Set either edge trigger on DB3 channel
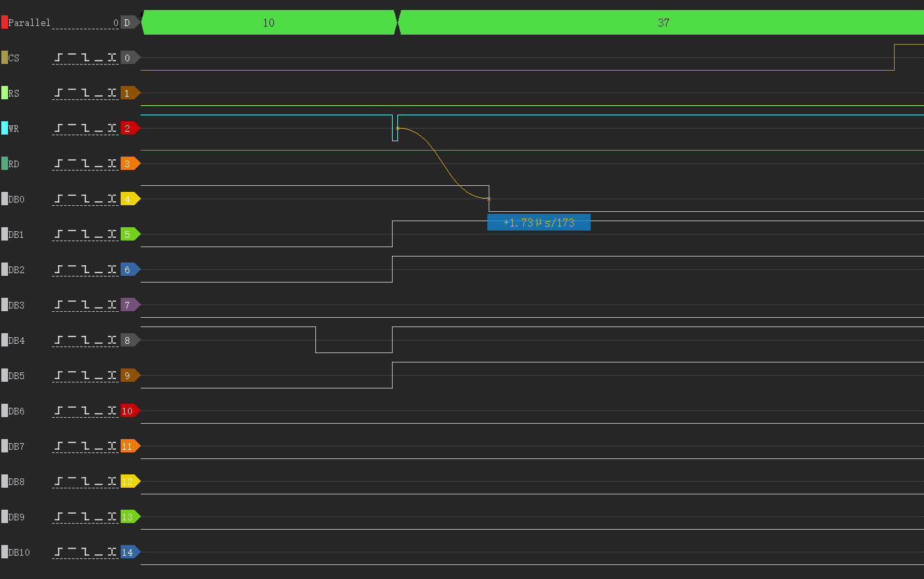Screen dimensions: 924x579 point(112,304)
